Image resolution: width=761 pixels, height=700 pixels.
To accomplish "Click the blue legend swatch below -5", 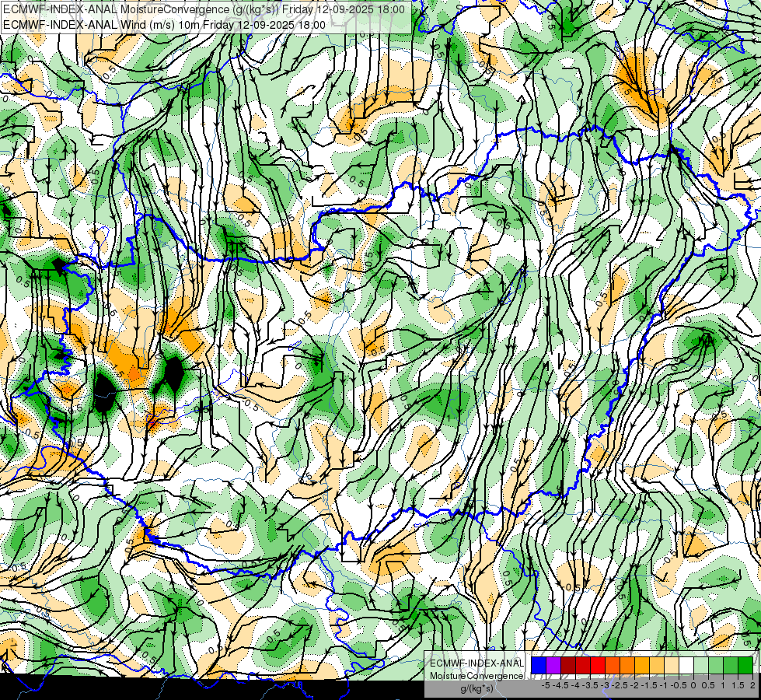I will pyautogui.click(x=539, y=666).
